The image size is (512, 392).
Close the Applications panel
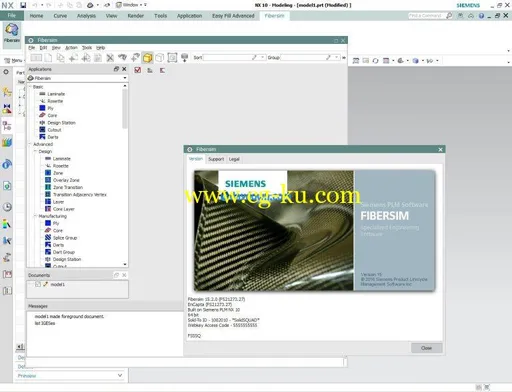[x=124, y=69]
